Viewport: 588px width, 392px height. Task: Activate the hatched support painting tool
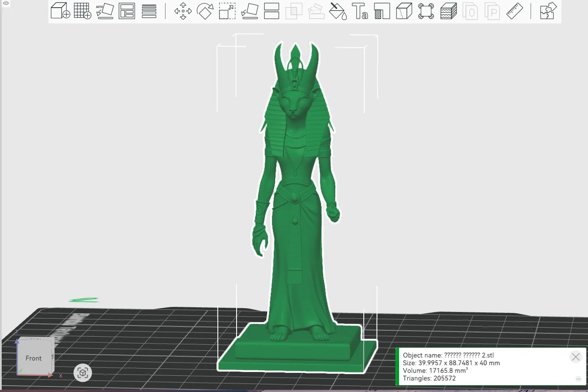(x=382, y=11)
